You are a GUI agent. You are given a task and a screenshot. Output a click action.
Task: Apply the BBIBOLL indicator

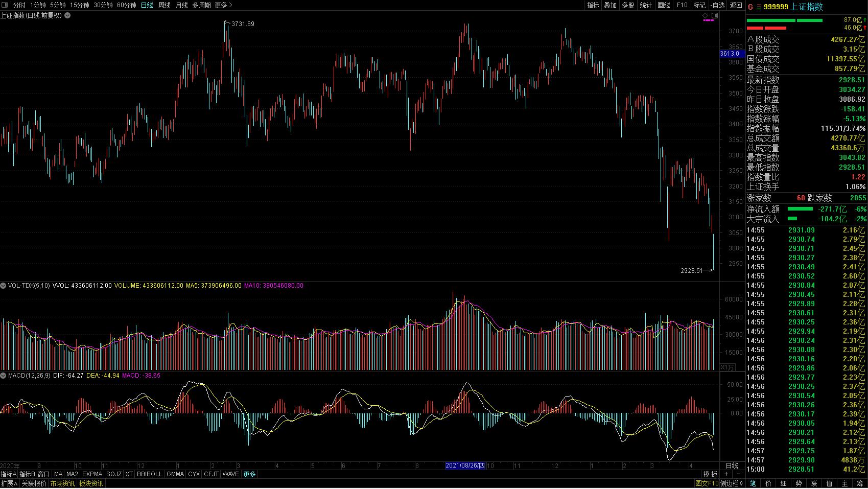149,474
